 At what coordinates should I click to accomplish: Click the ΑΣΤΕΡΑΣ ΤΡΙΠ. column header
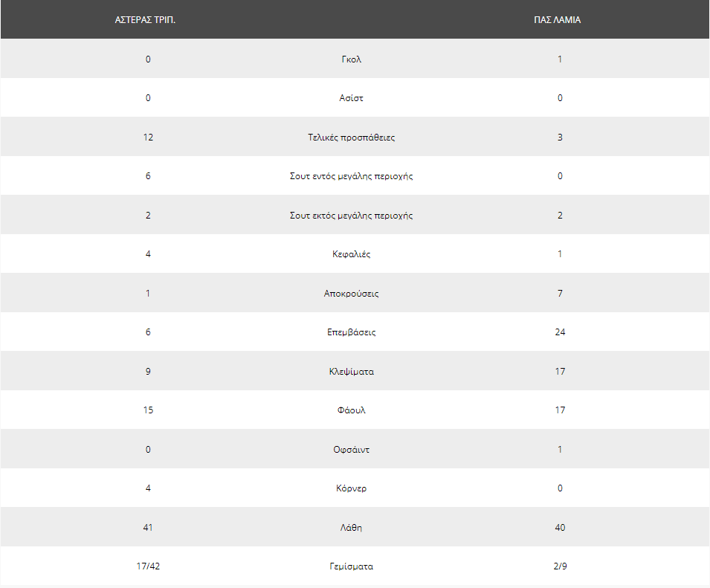(145, 20)
